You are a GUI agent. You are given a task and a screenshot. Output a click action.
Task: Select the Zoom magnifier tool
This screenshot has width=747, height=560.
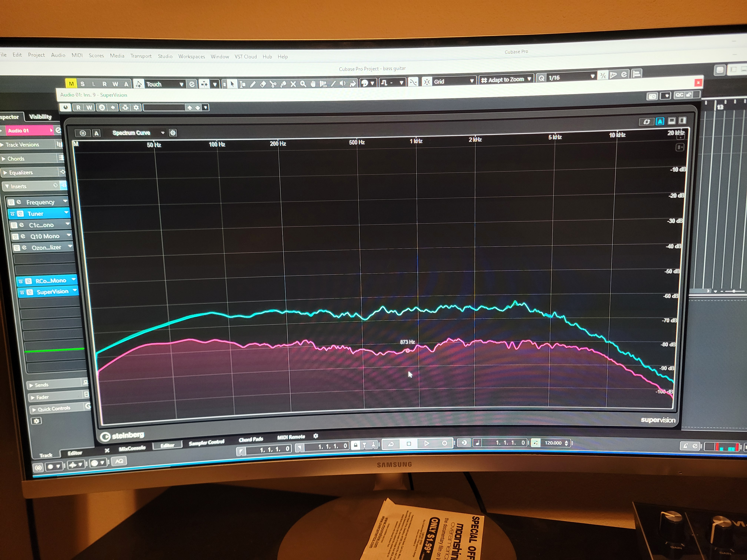(x=303, y=84)
